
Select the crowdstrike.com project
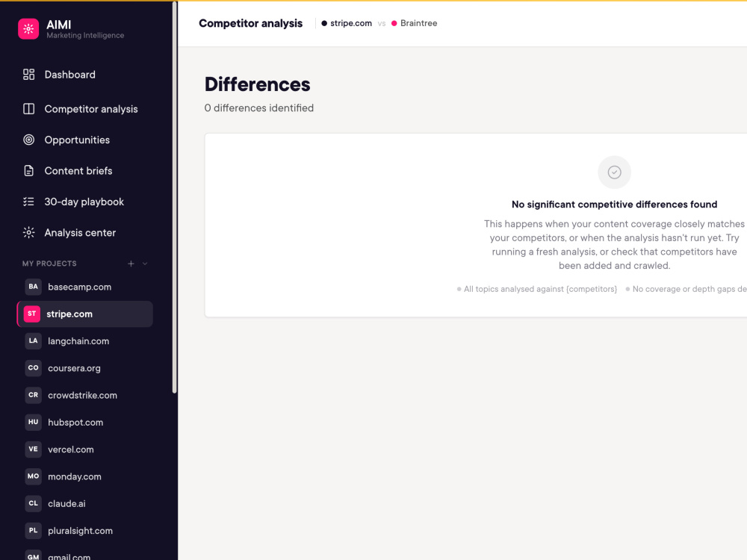pos(84,396)
